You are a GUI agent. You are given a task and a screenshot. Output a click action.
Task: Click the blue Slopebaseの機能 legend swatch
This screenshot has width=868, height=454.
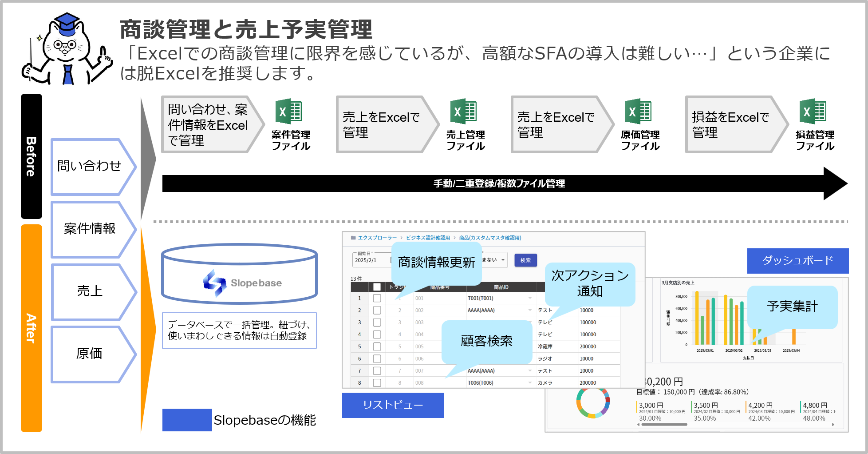click(x=187, y=420)
